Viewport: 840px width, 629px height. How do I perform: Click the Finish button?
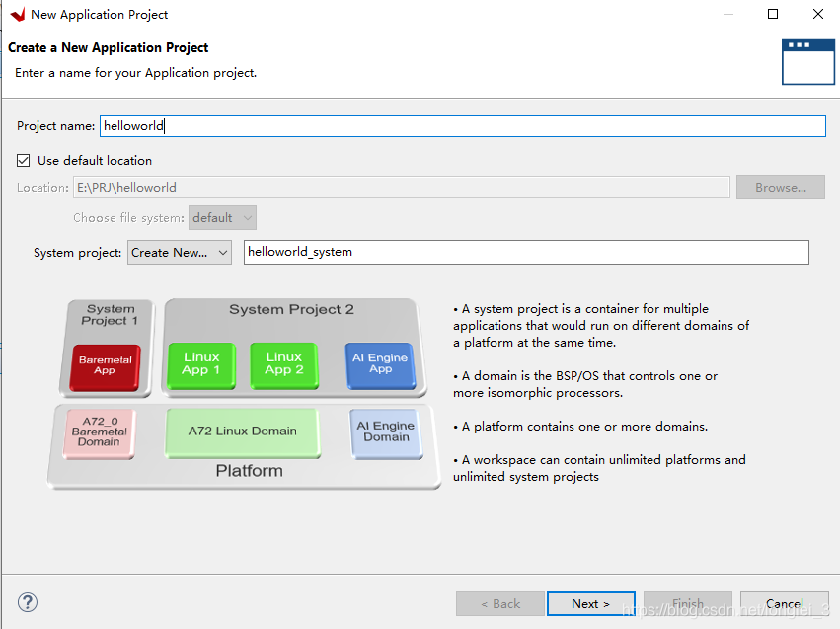pyautogui.click(x=688, y=603)
